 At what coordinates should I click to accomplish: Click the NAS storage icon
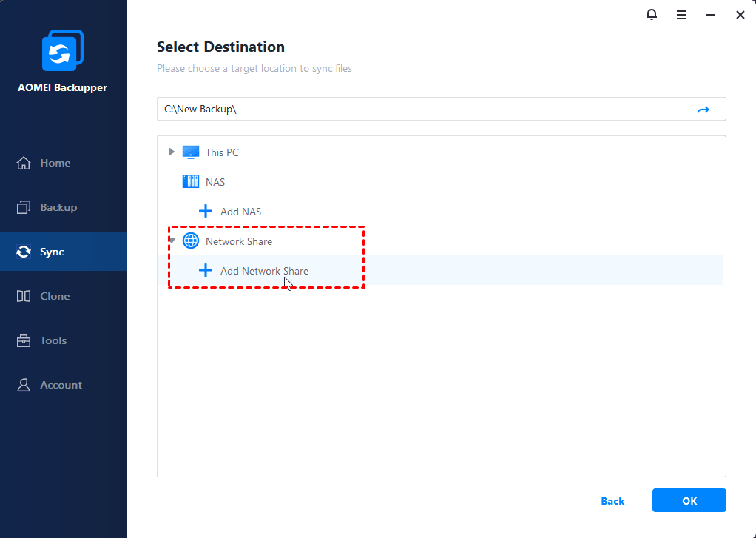click(x=191, y=182)
